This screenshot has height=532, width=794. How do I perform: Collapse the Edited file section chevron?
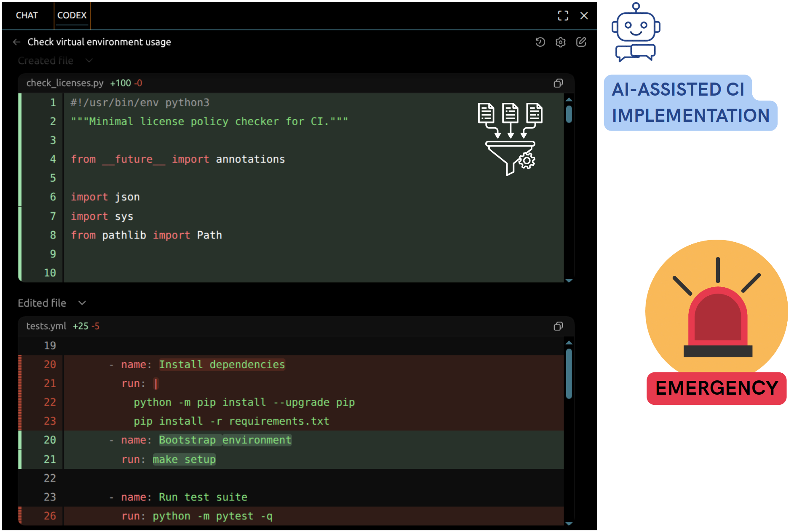point(82,303)
